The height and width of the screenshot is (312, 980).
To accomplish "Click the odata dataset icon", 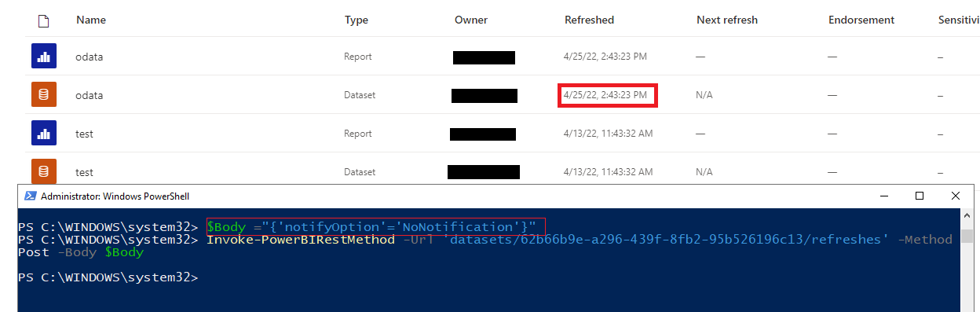I will (44, 95).
